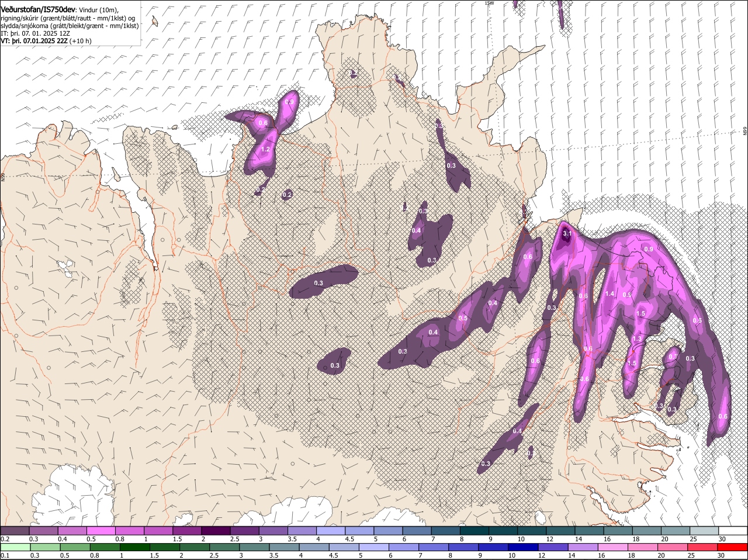The height and width of the screenshot is (560, 748).
Task: Click the darkest green swatch between 1 and 1.5 in the lower legend
Action: [x=135, y=548]
